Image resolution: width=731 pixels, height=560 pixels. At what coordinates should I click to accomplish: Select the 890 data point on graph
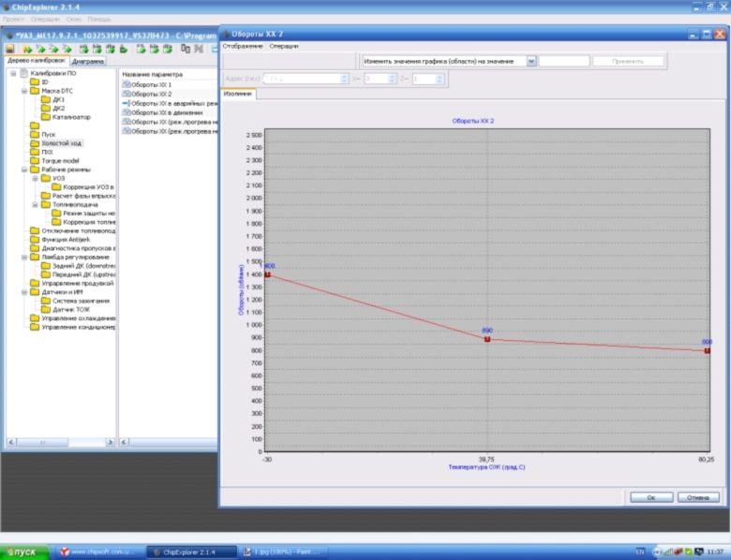pos(487,339)
